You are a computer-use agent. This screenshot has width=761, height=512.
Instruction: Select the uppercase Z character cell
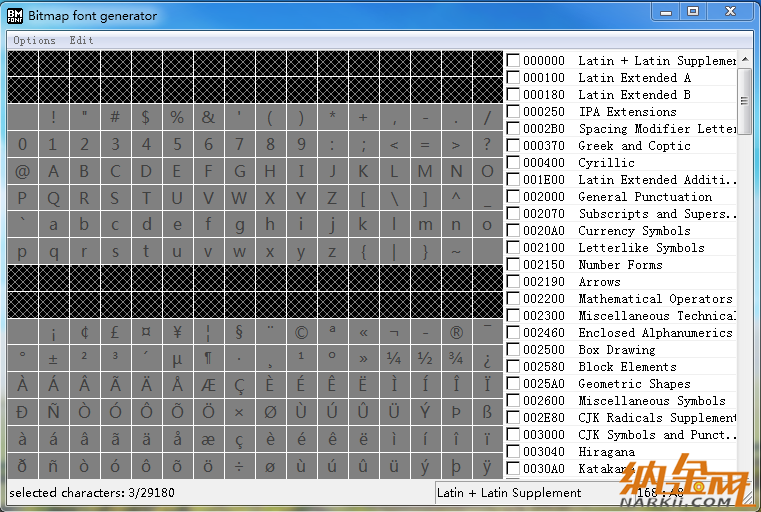332,198
